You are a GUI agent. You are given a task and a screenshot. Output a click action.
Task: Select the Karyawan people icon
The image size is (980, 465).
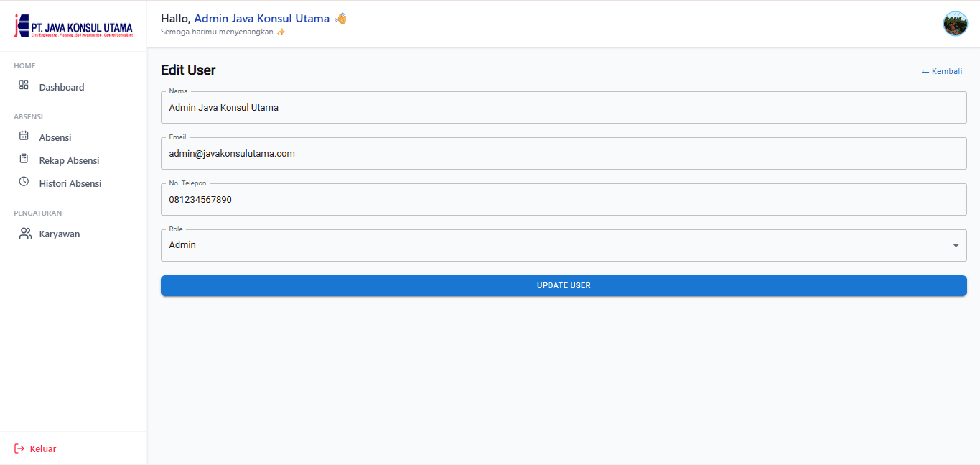[x=24, y=233]
